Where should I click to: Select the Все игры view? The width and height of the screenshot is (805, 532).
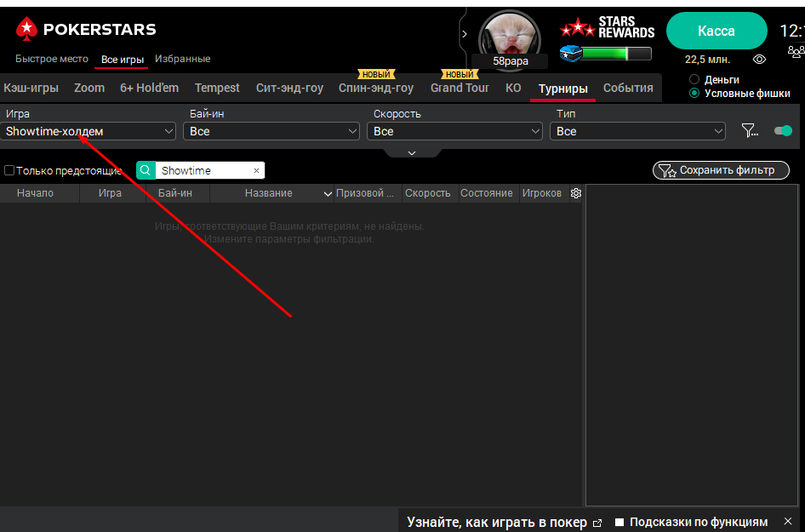(x=123, y=60)
